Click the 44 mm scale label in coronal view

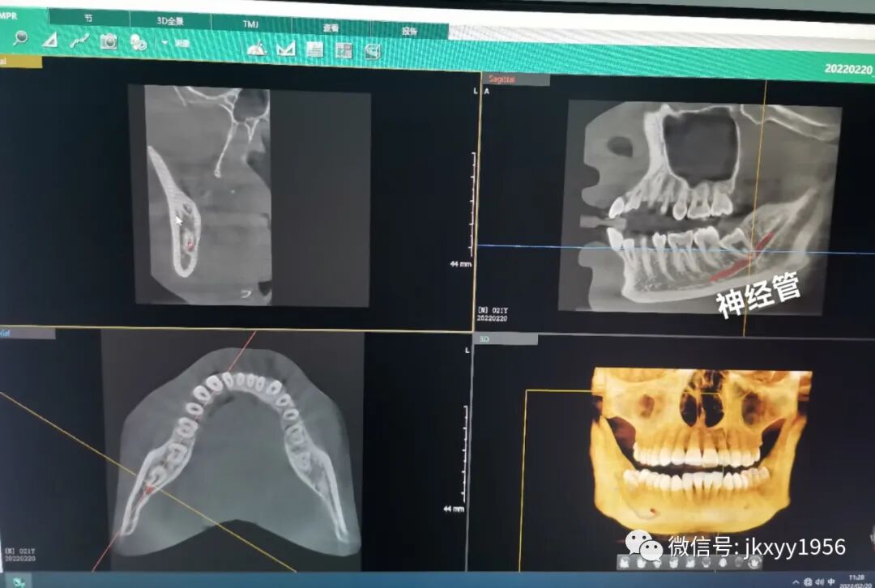461,264
